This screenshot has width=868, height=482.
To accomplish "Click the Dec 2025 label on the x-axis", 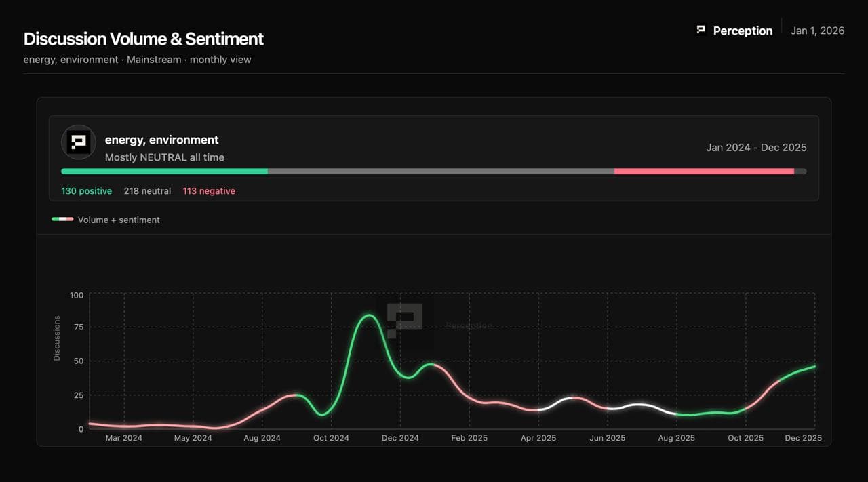I will [x=803, y=438].
